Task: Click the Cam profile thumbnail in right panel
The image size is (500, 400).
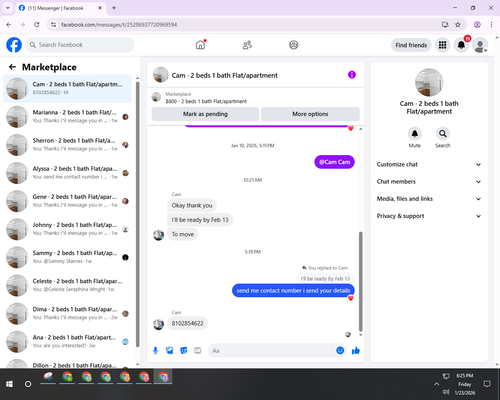Action: [429, 82]
